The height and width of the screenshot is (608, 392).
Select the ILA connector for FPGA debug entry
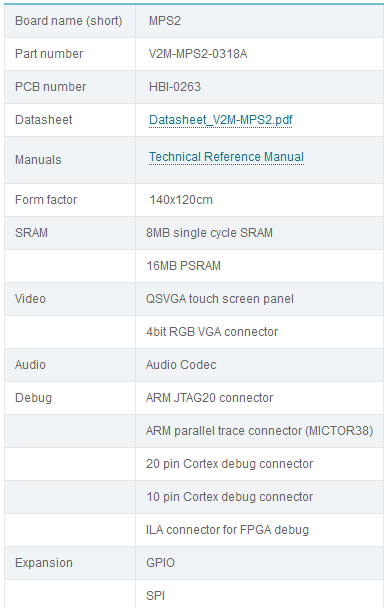(x=227, y=530)
